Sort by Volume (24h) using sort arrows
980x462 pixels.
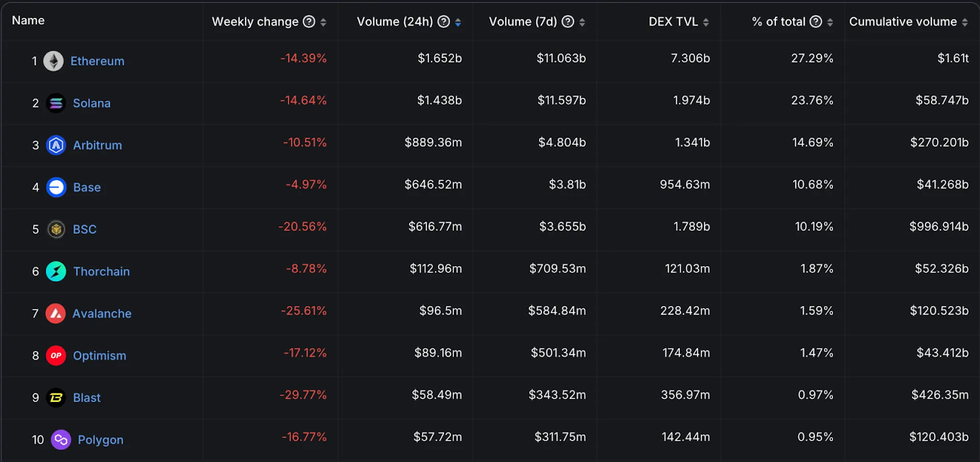(458, 23)
